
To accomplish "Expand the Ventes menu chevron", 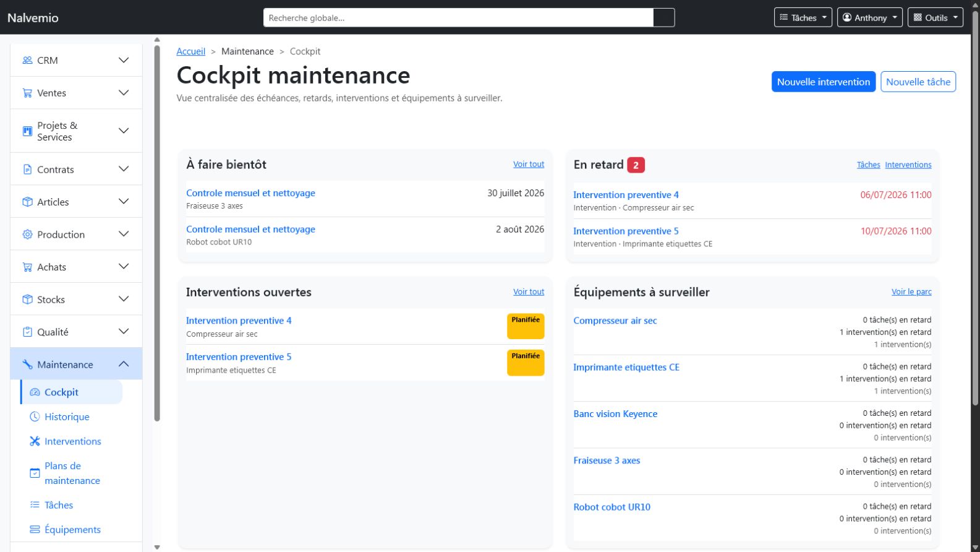I will [124, 93].
